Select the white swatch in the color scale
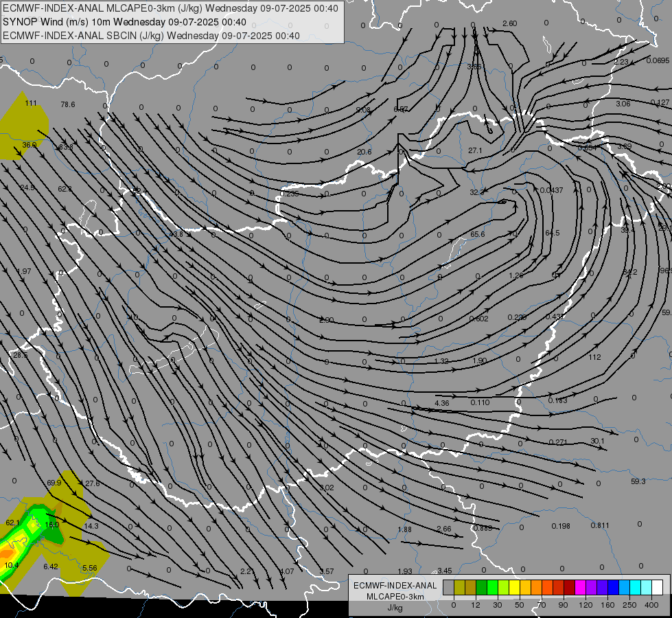672x618 pixels. point(658,587)
